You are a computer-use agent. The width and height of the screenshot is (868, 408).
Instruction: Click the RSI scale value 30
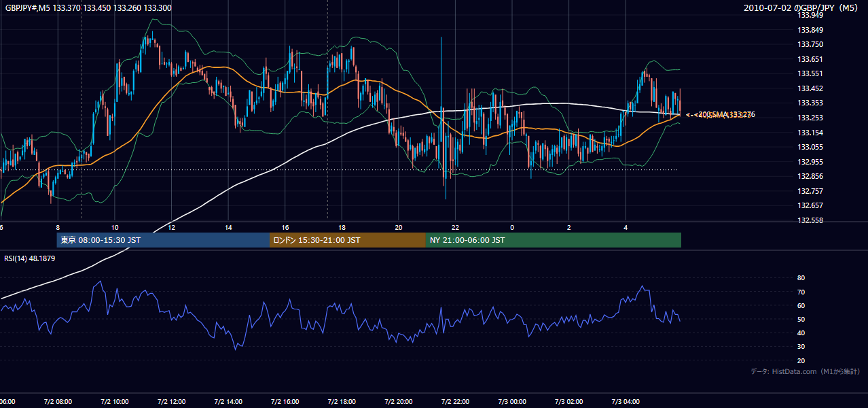tap(801, 347)
